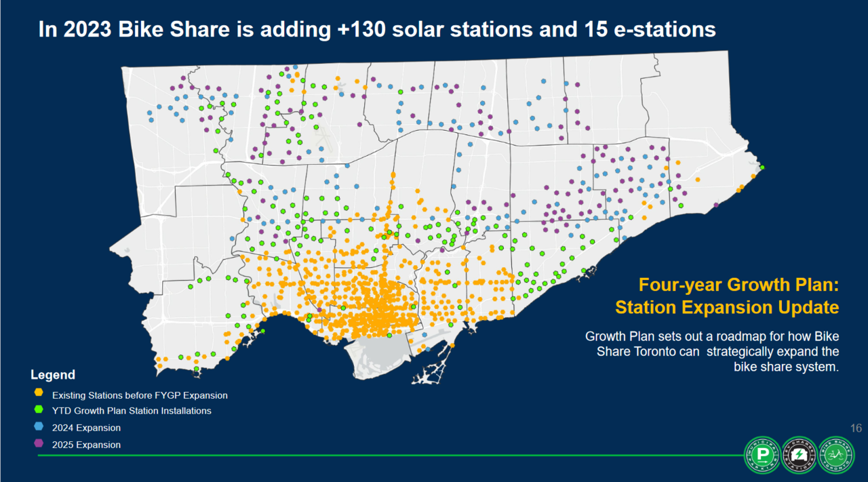The width and height of the screenshot is (868, 482).
Task: Click the 'Station Expansion Update' heading line
Action: [x=727, y=307]
